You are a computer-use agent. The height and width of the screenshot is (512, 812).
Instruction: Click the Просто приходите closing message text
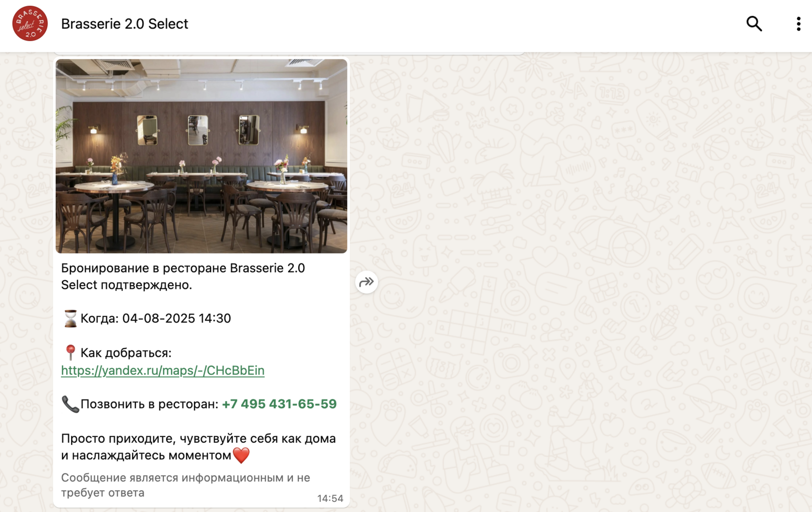pos(198,447)
